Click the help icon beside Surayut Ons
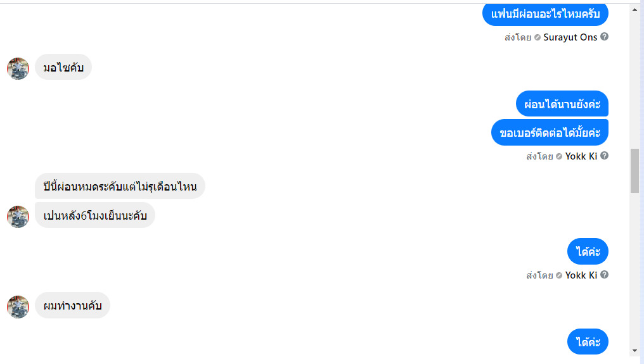Screen dimensions: 644x364 pyautogui.click(x=605, y=37)
